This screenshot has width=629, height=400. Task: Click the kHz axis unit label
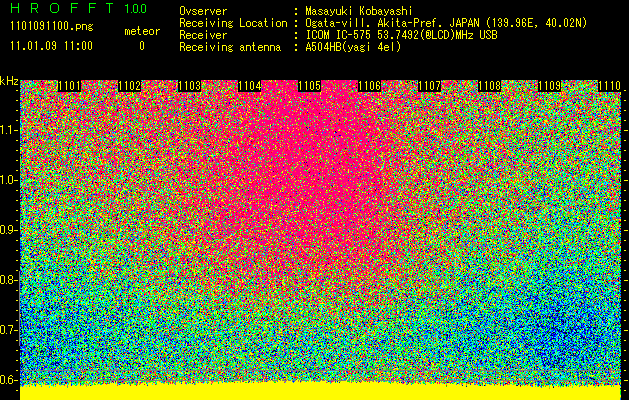click(9, 81)
